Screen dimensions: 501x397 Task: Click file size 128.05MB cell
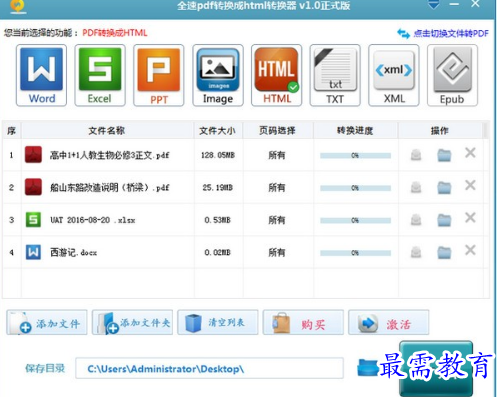[218, 155]
